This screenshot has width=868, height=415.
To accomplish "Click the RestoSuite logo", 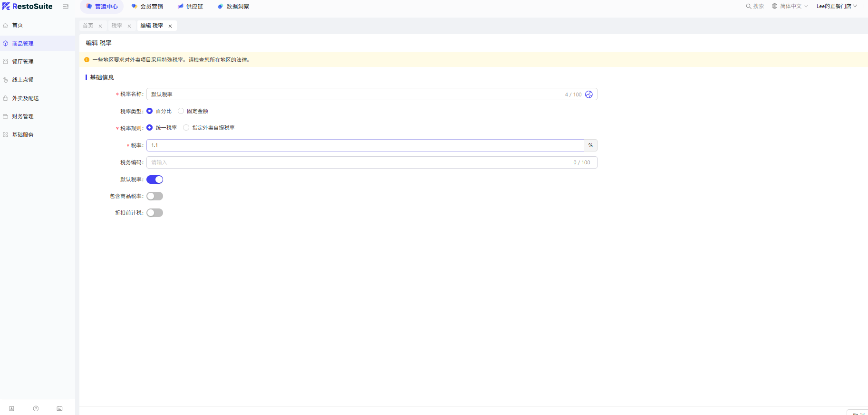I will 28,6.
